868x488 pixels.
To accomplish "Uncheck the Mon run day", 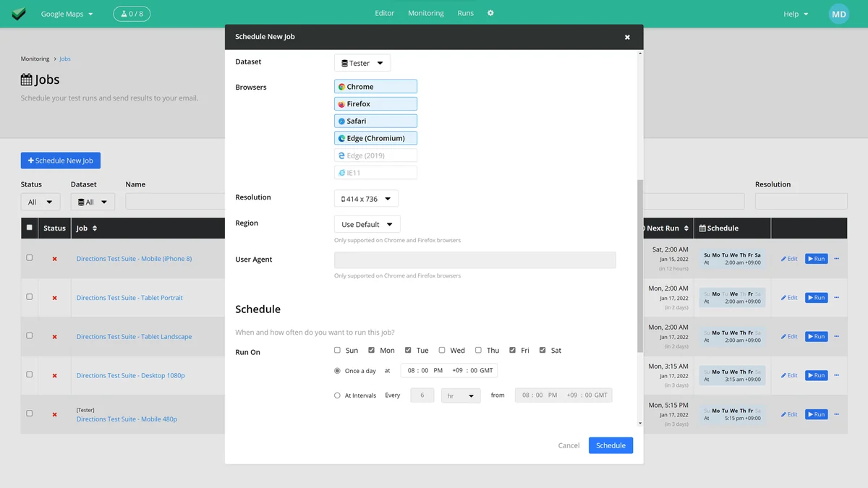I will 372,350.
